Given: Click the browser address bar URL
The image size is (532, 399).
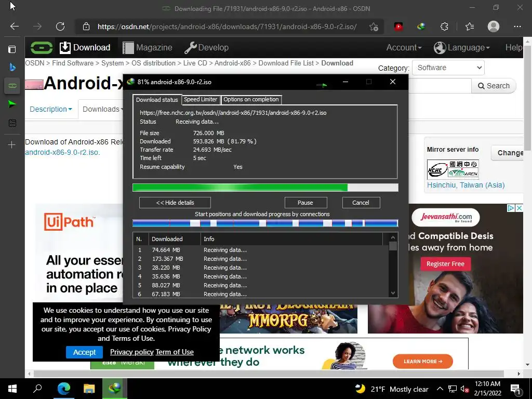Looking at the screenshot, I should [227, 26].
